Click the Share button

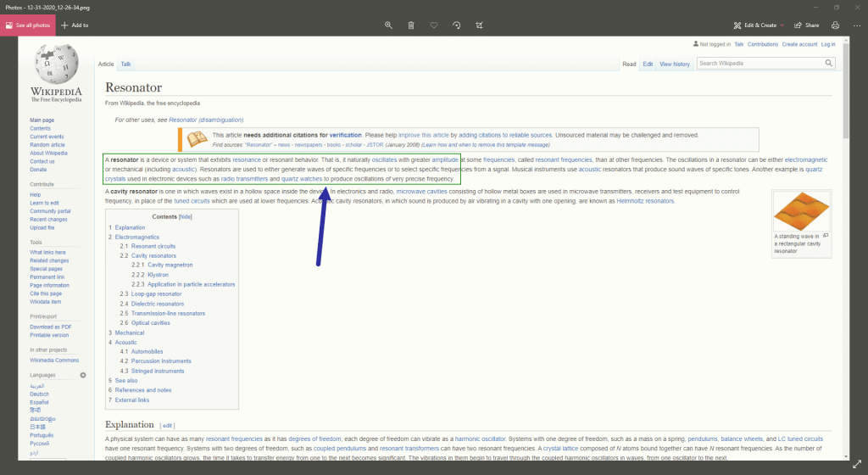tap(807, 25)
